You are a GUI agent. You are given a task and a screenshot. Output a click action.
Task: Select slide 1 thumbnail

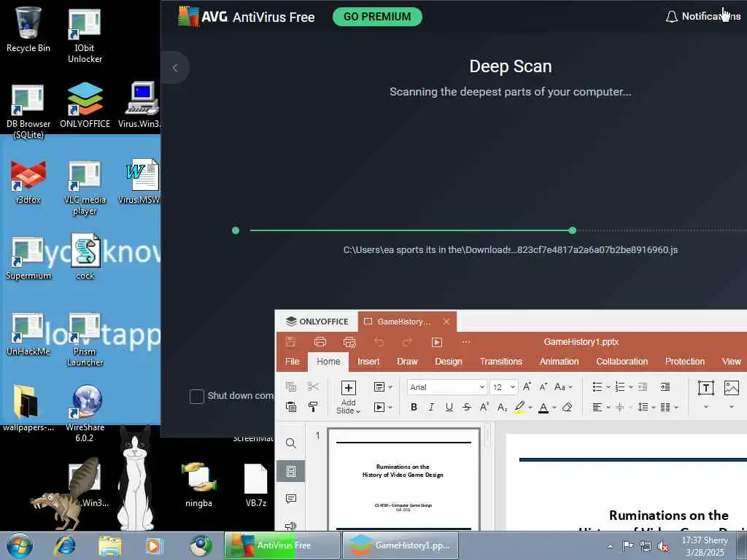point(403,480)
